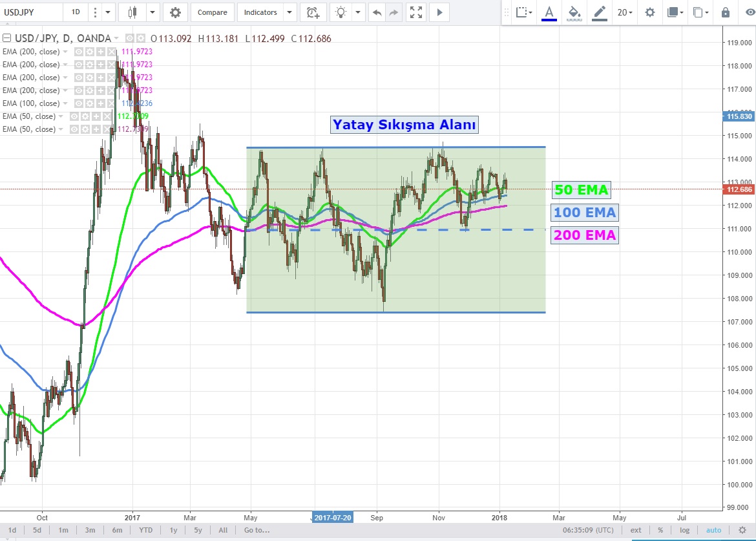
Task: Click the 'Go to...' button
Action: (257, 530)
